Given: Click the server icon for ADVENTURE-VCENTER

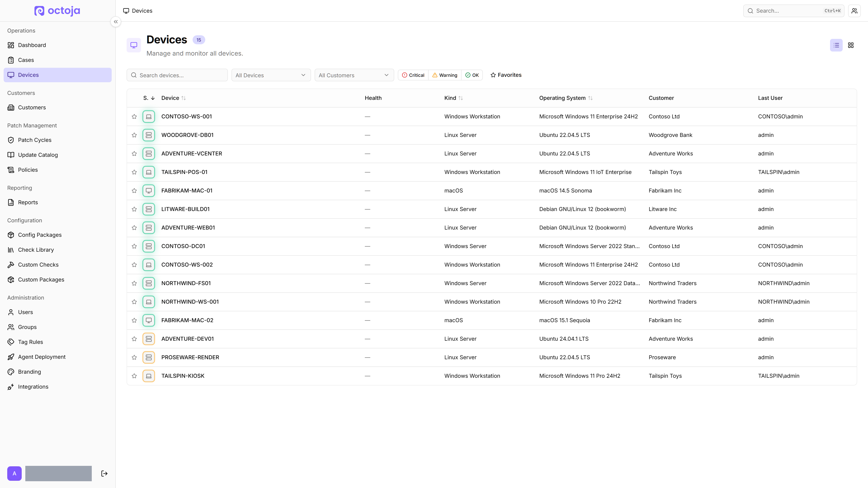Looking at the screenshot, I should [149, 154].
